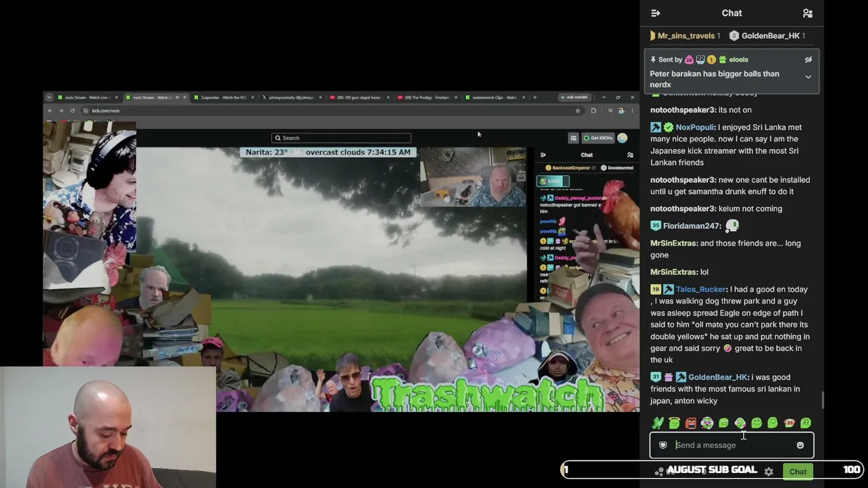The width and height of the screenshot is (868, 488).
Task: Open eloels profile from pinned message
Action: [x=738, y=60]
